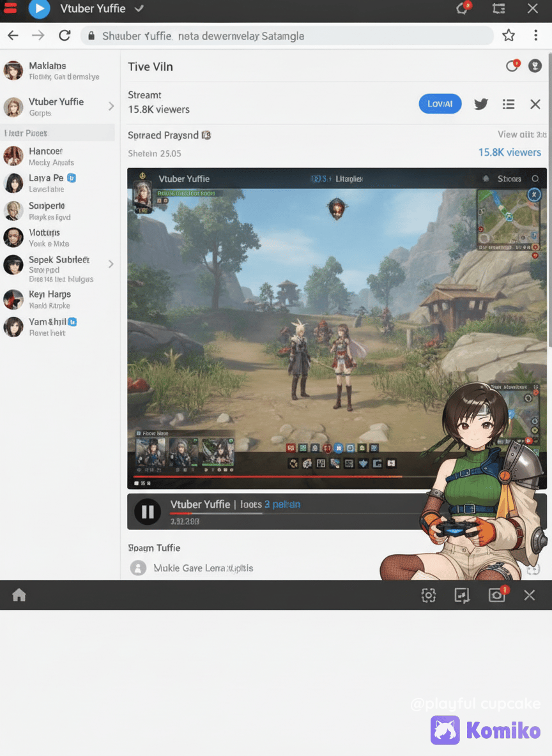Viewport: 552px width, 756px height.
Task: Click the first party member portrait
Action: (151, 452)
